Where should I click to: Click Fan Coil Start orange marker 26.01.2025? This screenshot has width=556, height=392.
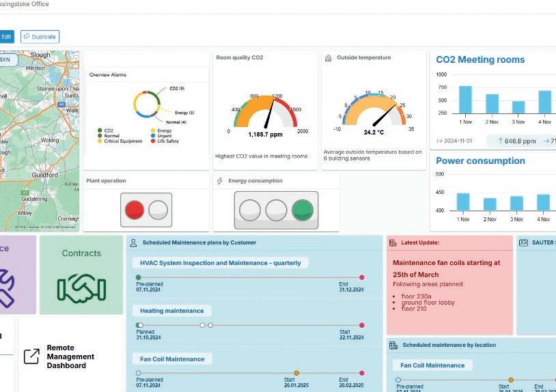tap(296, 373)
